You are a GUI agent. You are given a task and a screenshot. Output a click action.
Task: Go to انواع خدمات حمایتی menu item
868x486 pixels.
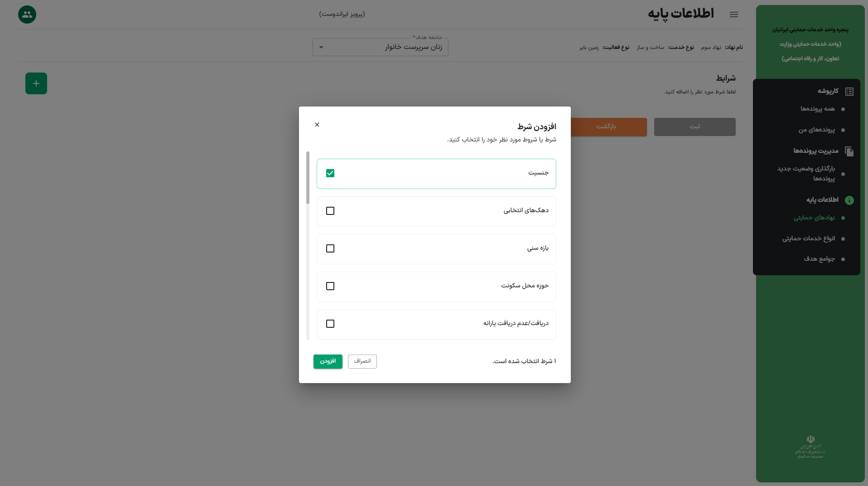808,238
